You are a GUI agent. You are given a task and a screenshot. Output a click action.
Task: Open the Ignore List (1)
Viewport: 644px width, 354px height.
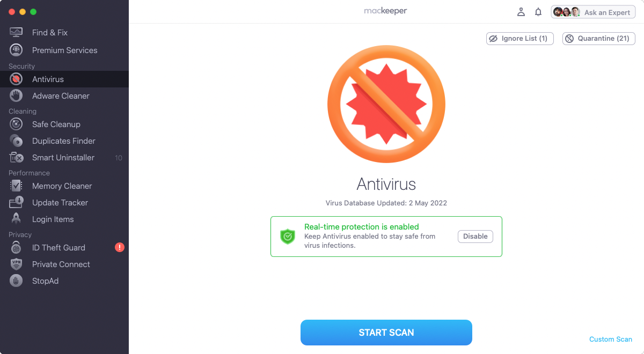click(520, 39)
